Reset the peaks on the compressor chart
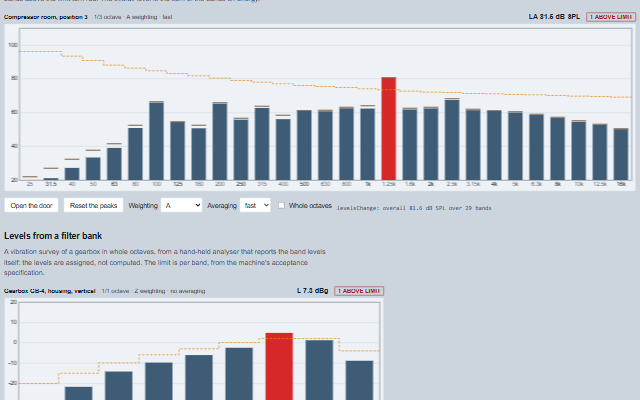The height and width of the screenshot is (400, 640). (93, 205)
